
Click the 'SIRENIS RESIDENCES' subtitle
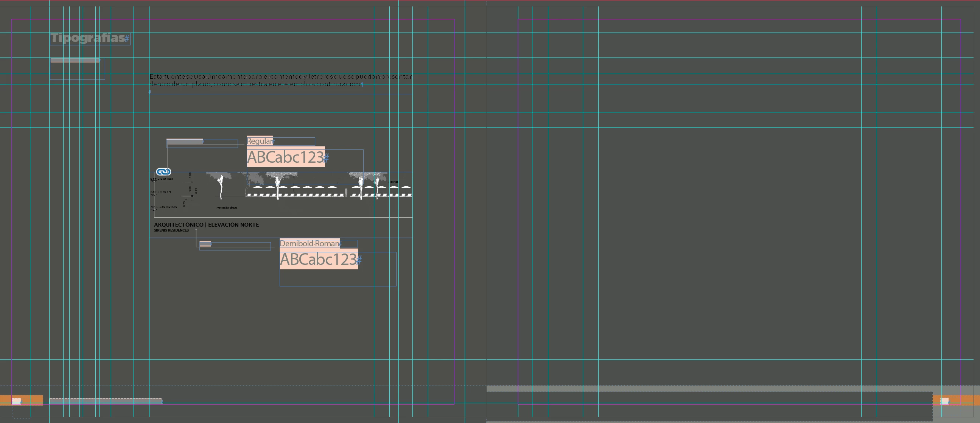[171, 230]
